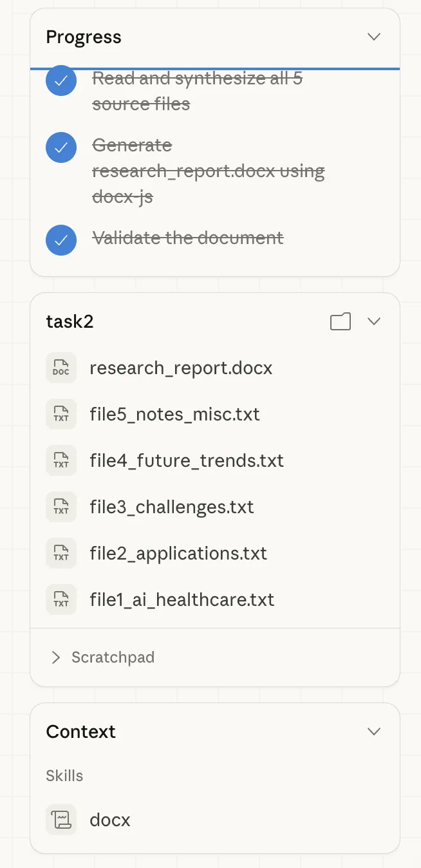The height and width of the screenshot is (868, 421).
Task: Click the file1_ai_healthcare.txt TXT icon
Action: click(x=61, y=600)
